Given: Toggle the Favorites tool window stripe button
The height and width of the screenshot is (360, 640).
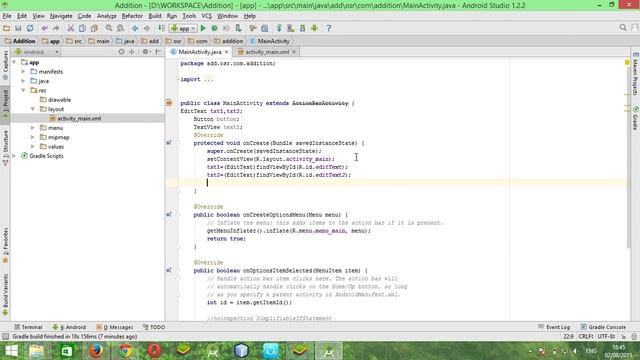Looking at the screenshot, I should point(5,245).
